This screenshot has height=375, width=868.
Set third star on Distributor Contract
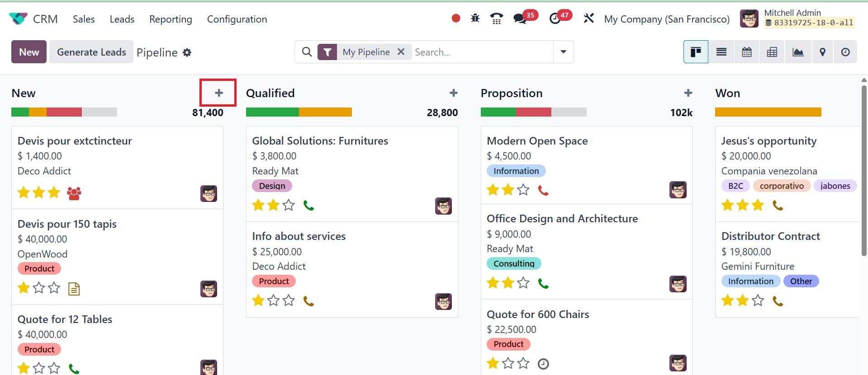pyautogui.click(x=758, y=300)
